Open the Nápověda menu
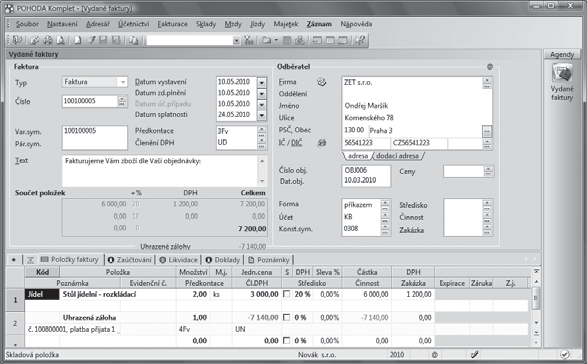 356,24
